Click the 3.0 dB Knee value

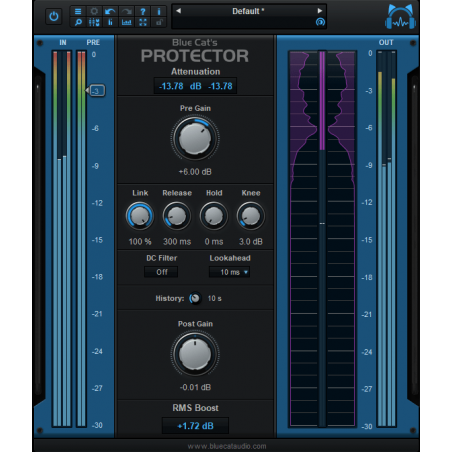pyautogui.click(x=251, y=241)
